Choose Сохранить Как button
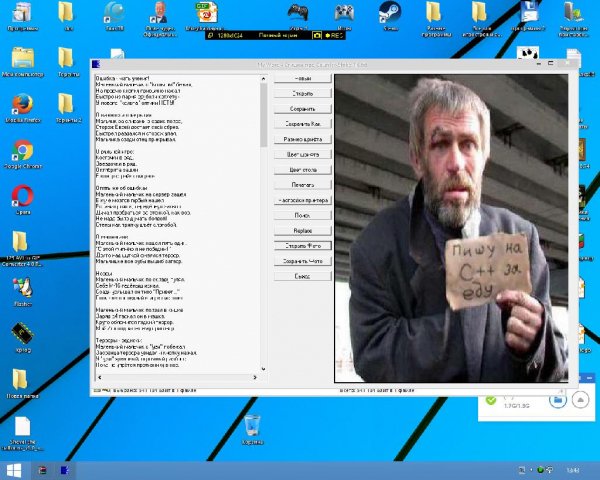 [x=303, y=124]
